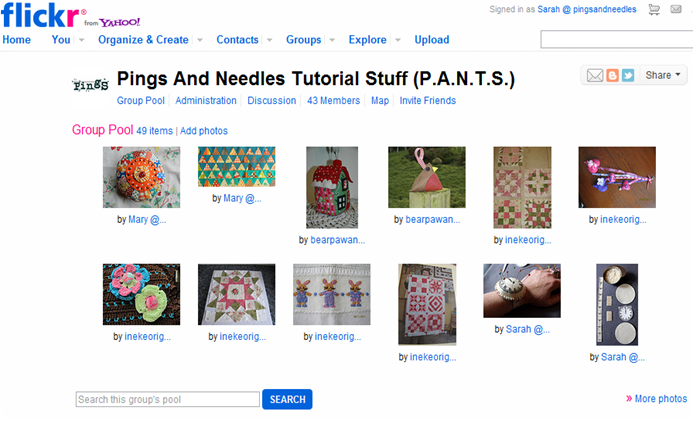
Task: Go to the Upload page
Action: click(432, 40)
